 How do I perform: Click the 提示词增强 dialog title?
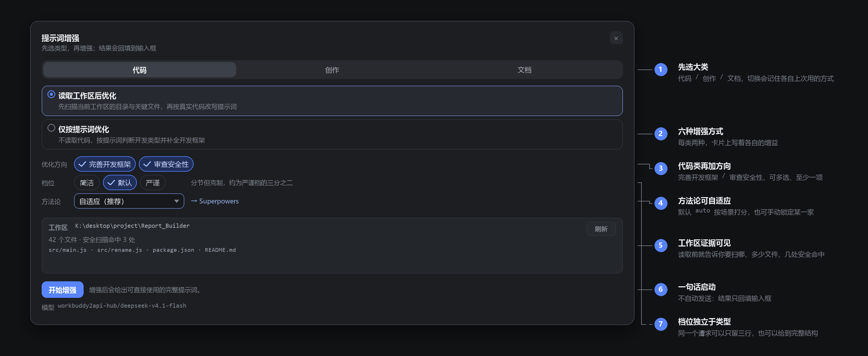tap(60, 38)
